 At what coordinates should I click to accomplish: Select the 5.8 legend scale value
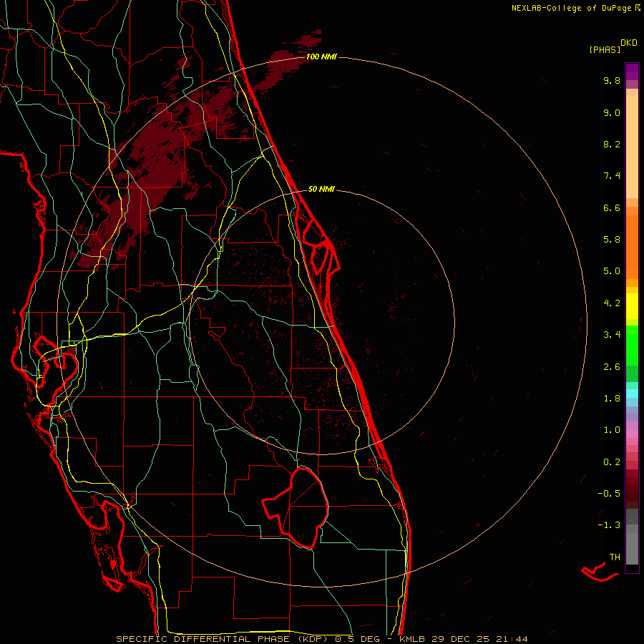tap(612, 240)
